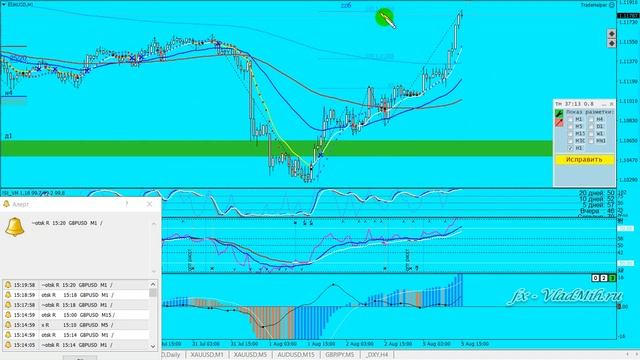Image resolution: width=640 pixels, height=360 pixels.
Task: Click the alert message area's down arrow
Action: [x=154, y=271]
